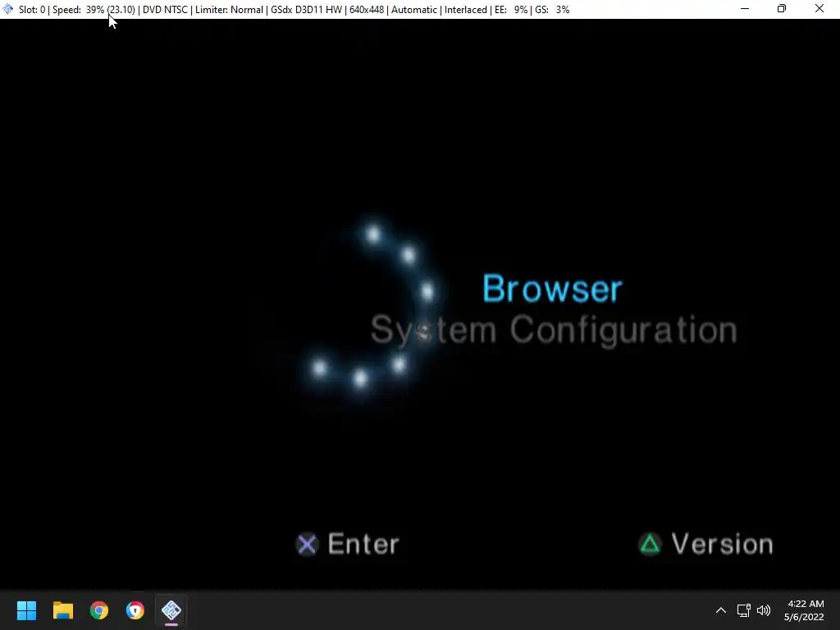The image size is (840, 630).
Task: Click the 'Interlaced' title text
Action: [x=466, y=10]
